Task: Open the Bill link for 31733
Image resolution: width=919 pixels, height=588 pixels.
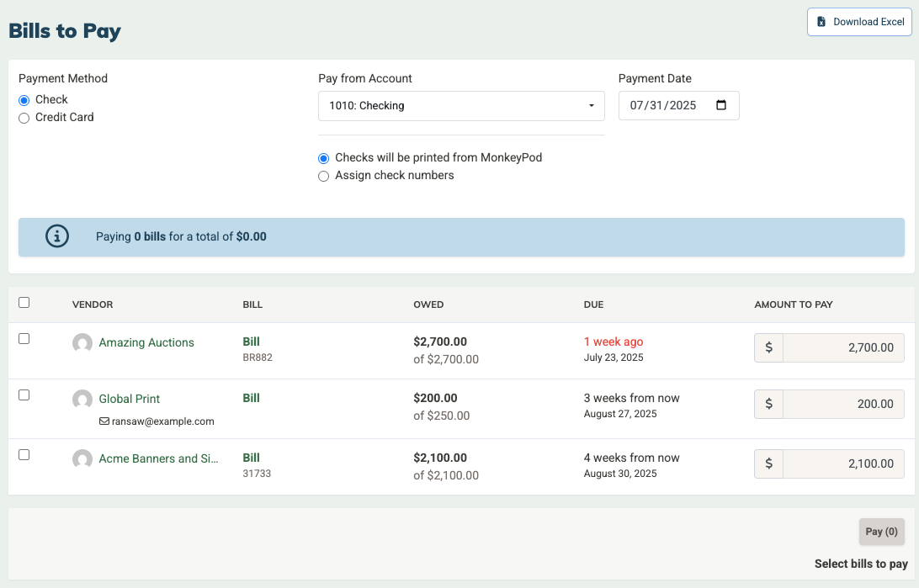Action: click(251, 458)
